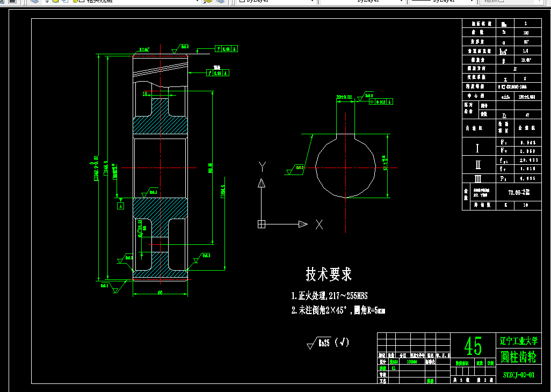Viewport: 551px width, 392px height.
Task: Click the UCS origin square marker
Action: coord(262,224)
